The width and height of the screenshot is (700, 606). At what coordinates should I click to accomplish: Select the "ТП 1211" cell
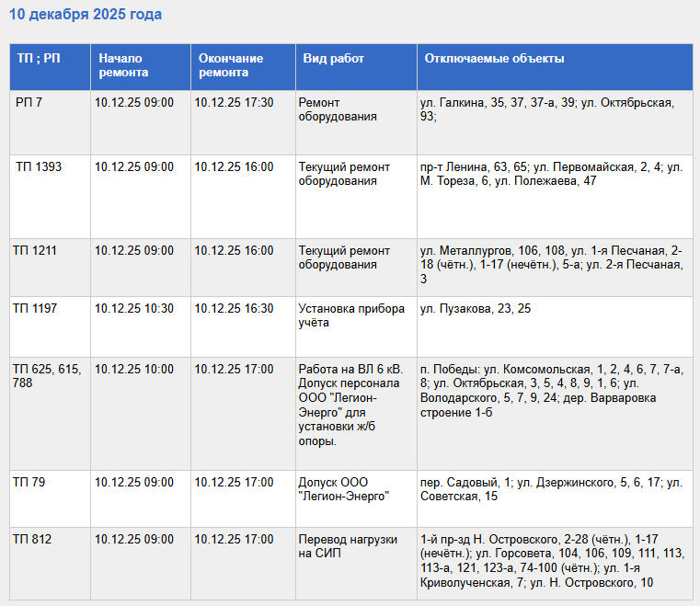tap(35, 251)
